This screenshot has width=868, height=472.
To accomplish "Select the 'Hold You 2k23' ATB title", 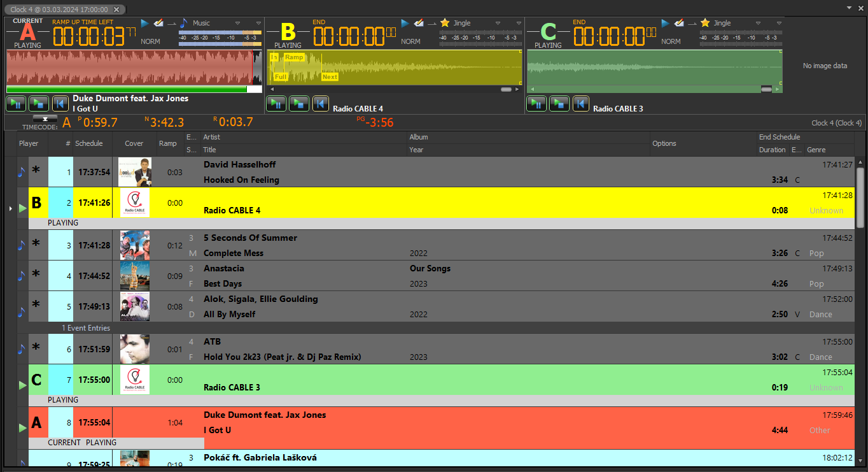I will click(282, 357).
